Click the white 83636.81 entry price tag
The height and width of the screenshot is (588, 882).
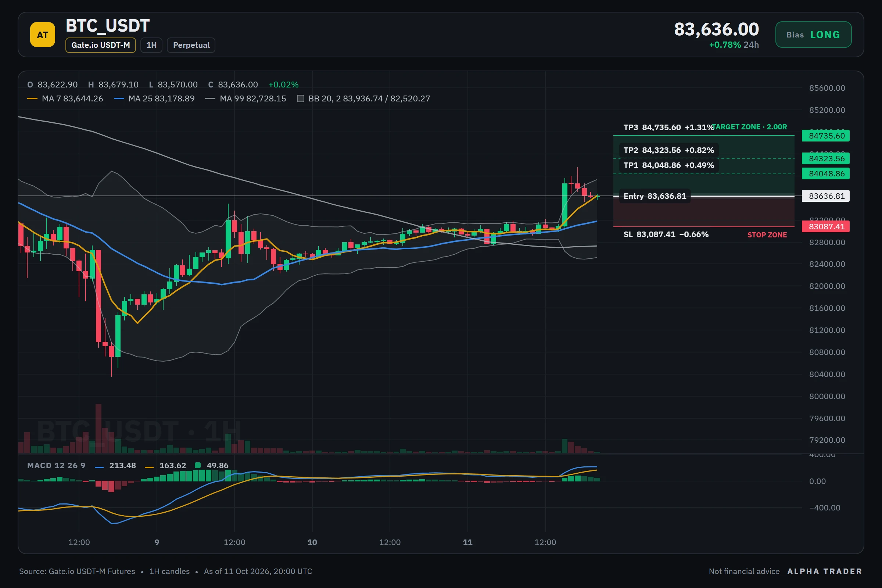tap(825, 196)
